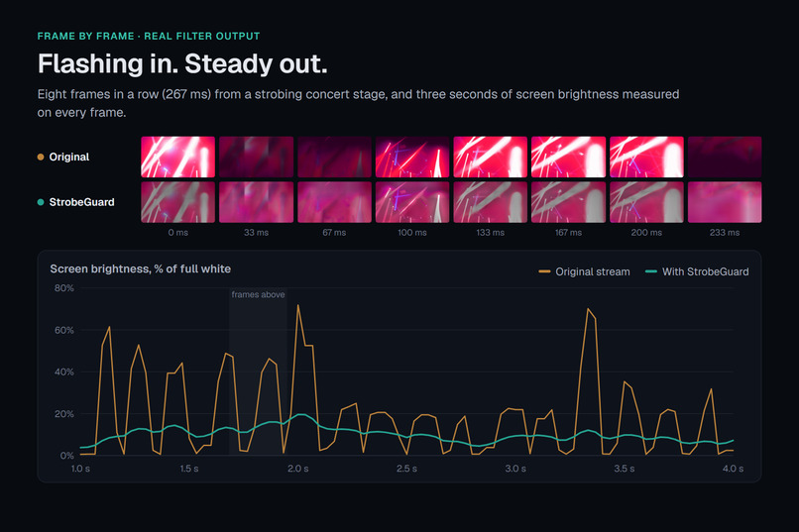Click the Original frame thumbnail at 33 ms
This screenshot has width=799, height=532.
[257, 157]
